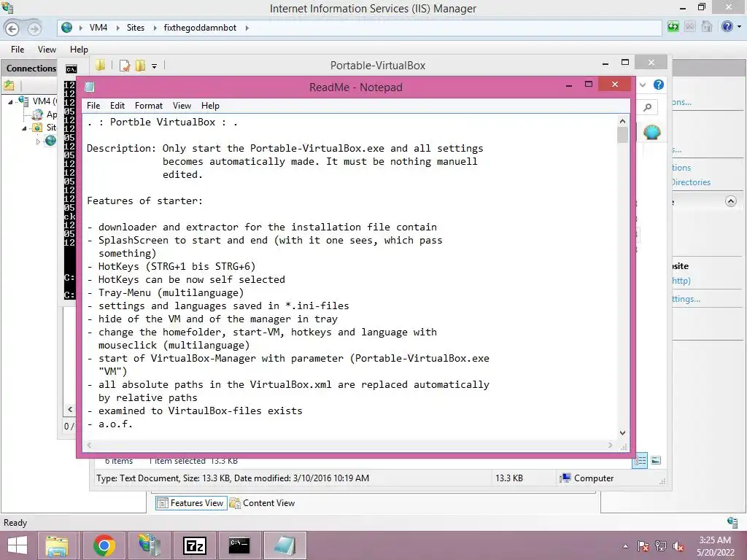Click the IIS status bar icon at bottom right

pos(732,522)
